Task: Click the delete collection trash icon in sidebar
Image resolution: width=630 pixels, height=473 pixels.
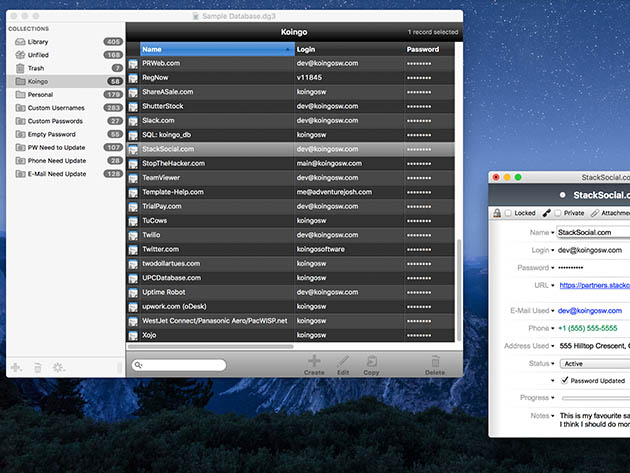Action: pyautogui.click(x=38, y=368)
